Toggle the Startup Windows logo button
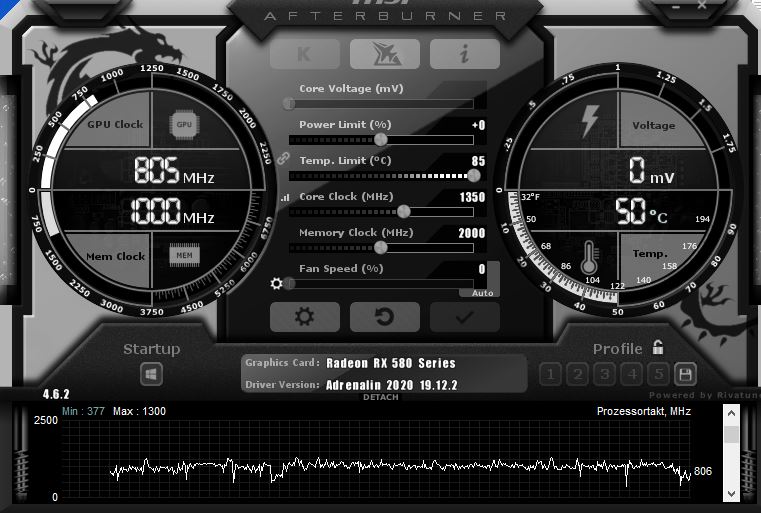 tap(151, 375)
